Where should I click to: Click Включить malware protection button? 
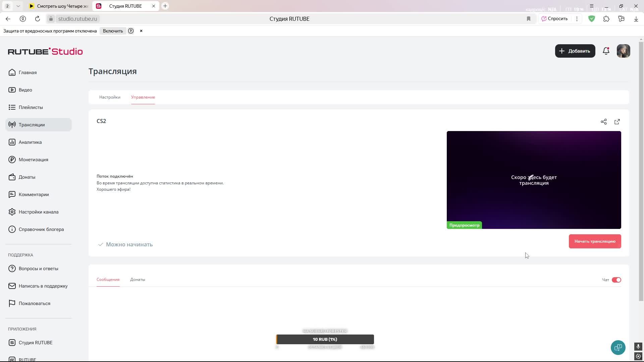[x=113, y=31]
